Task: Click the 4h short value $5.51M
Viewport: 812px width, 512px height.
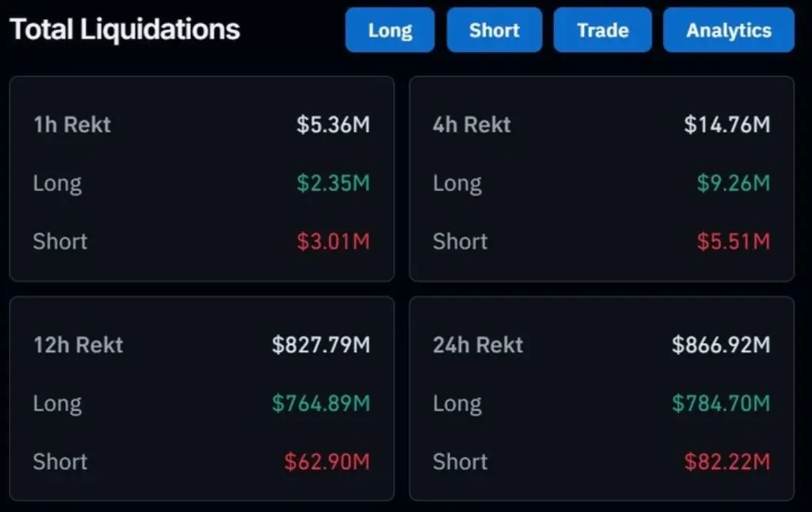Action: [x=733, y=241]
